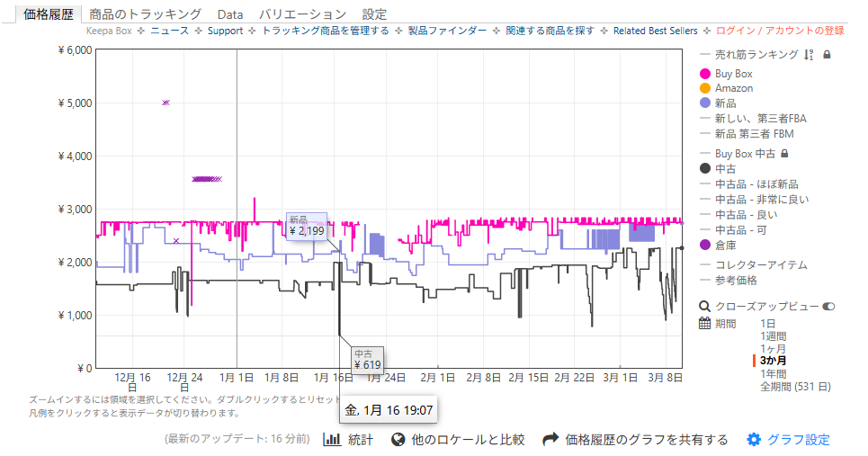The width and height of the screenshot is (868, 456).
Task: Toggle the black 中古 series dot
Action: pyautogui.click(x=704, y=168)
